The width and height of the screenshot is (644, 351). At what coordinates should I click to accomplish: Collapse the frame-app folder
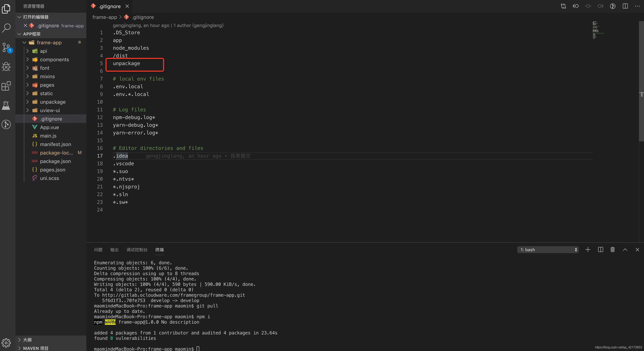[x=24, y=43]
